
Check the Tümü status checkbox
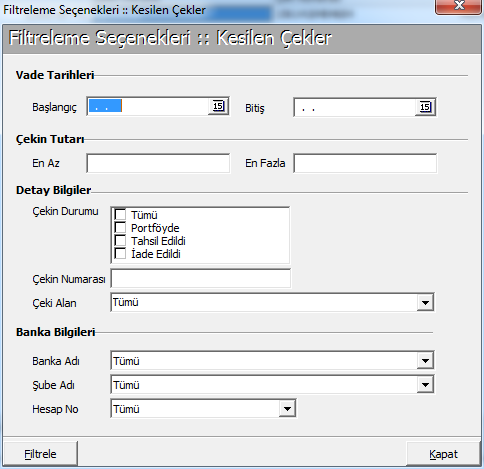click(x=120, y=214)
